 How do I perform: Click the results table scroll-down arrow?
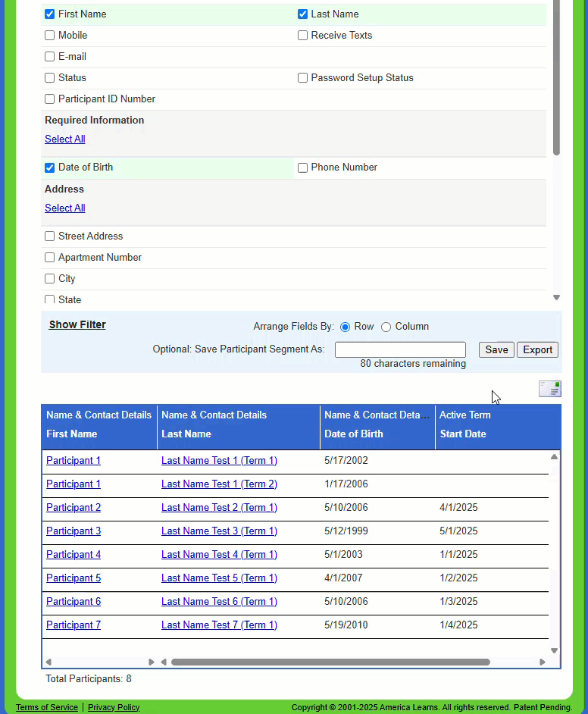(x=554, y=650)
